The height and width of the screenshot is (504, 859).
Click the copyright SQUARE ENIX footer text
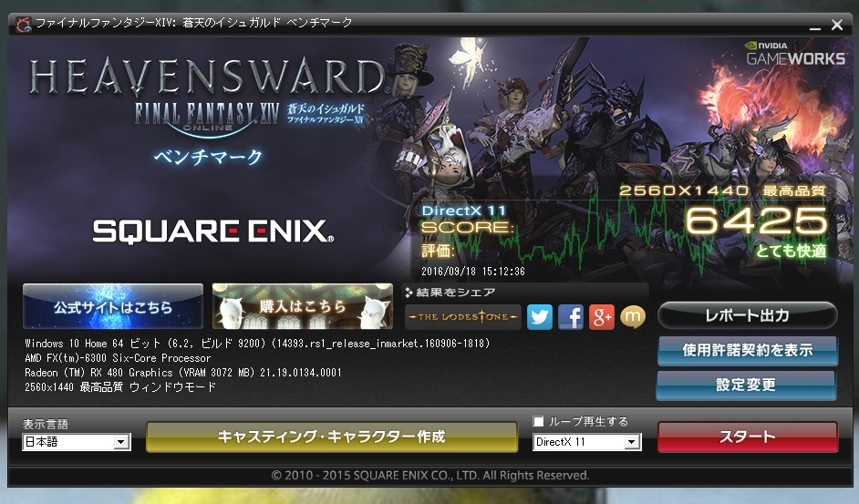430,475
